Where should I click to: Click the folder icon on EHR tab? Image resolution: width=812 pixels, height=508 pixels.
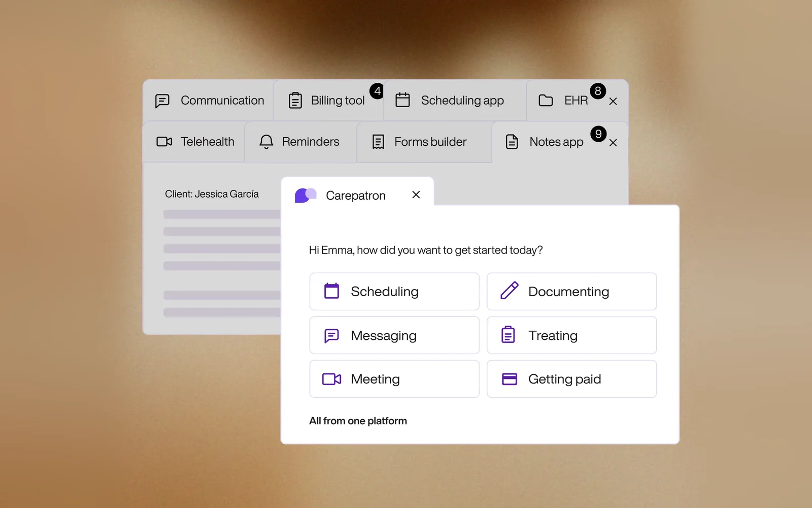click(546, 101)
